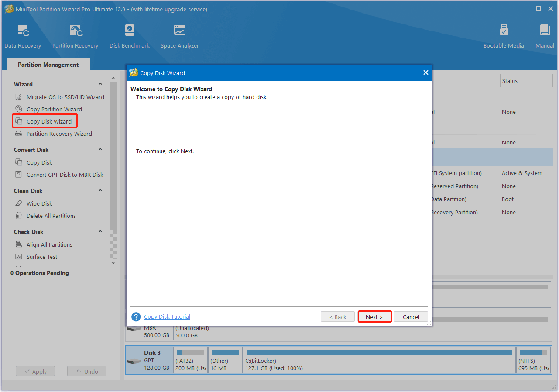559x392 pixels.
Task: Open Partition Recovery tool
Action: coord(75,36)
